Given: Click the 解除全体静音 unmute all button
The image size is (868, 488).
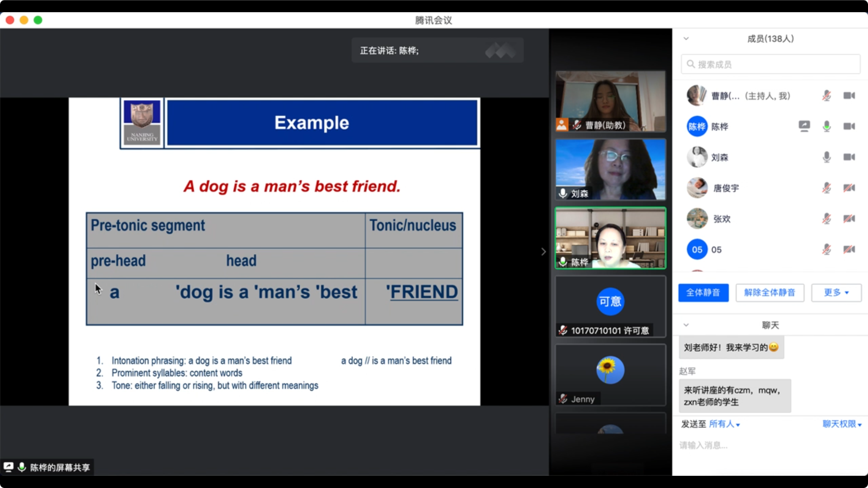Looking at the screenshot, I should [x=769, y=293].
